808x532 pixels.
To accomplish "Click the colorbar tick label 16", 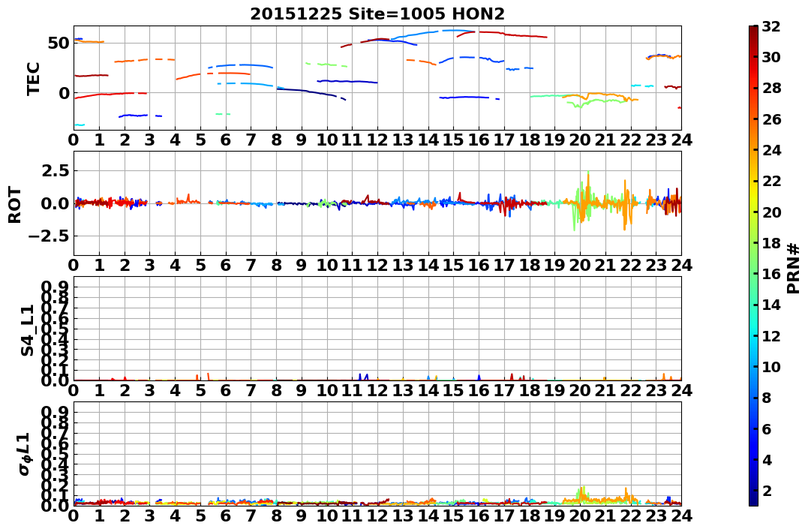I will pos(771,274).
